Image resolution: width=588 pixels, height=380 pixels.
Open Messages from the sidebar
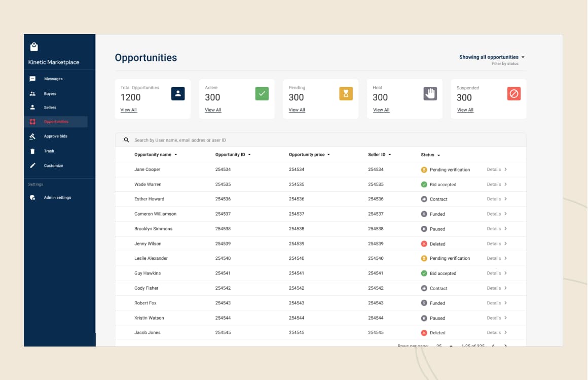pos(55,79)
